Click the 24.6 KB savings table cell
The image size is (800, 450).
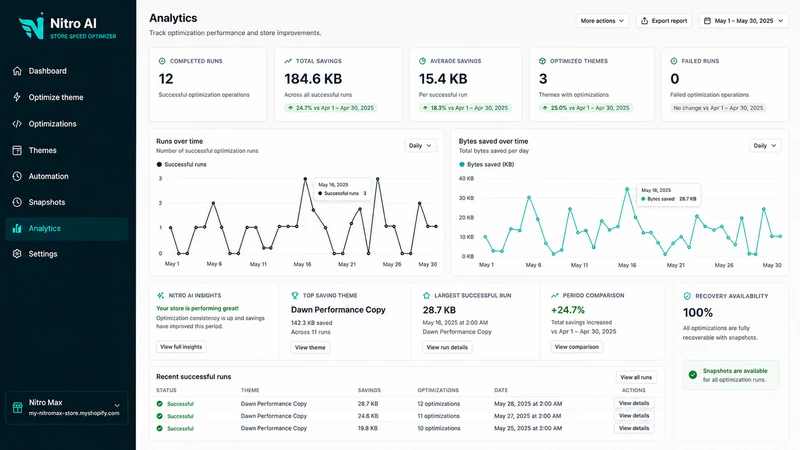coord(368,416)
